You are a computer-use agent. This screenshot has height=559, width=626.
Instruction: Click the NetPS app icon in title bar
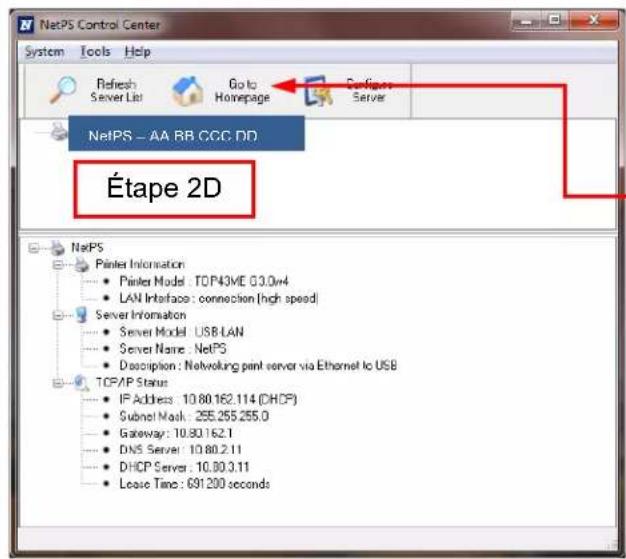tap(26, 25)
